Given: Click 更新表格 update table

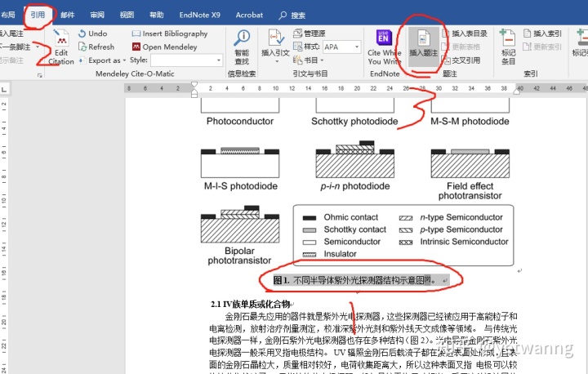Looking at the screenshot, I should pos(461,47).
